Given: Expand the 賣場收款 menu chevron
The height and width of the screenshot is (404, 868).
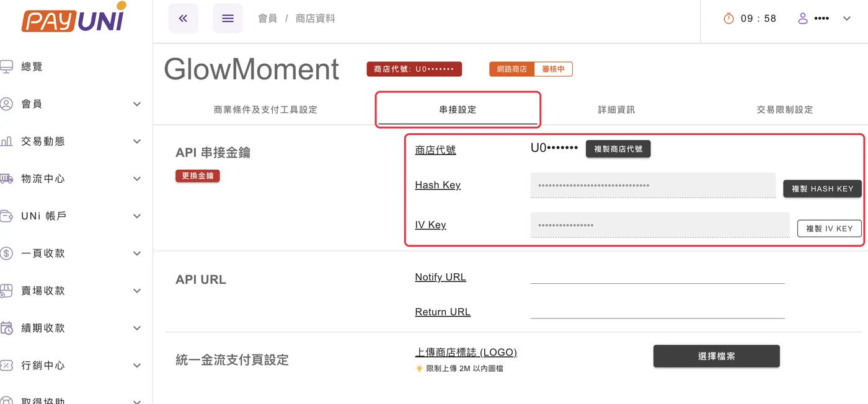Looking at the screenshot, I should [x=137, y=291].
